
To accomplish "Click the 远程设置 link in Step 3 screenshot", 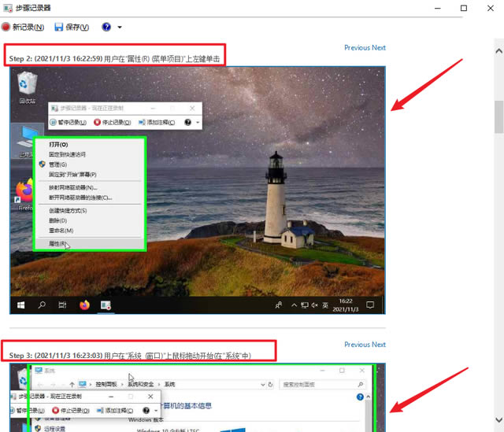I will click(54, 429).
